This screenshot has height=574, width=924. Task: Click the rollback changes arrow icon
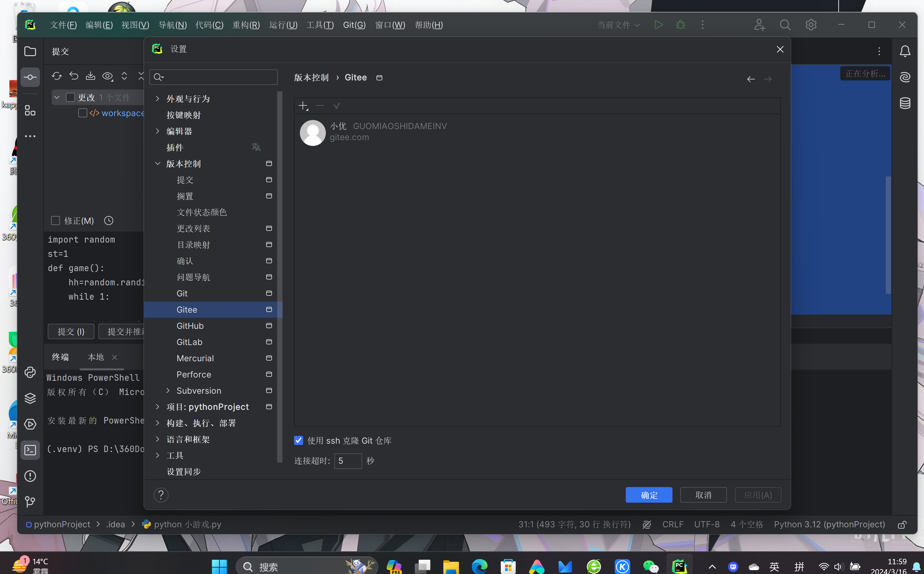[x=74, y=76]
